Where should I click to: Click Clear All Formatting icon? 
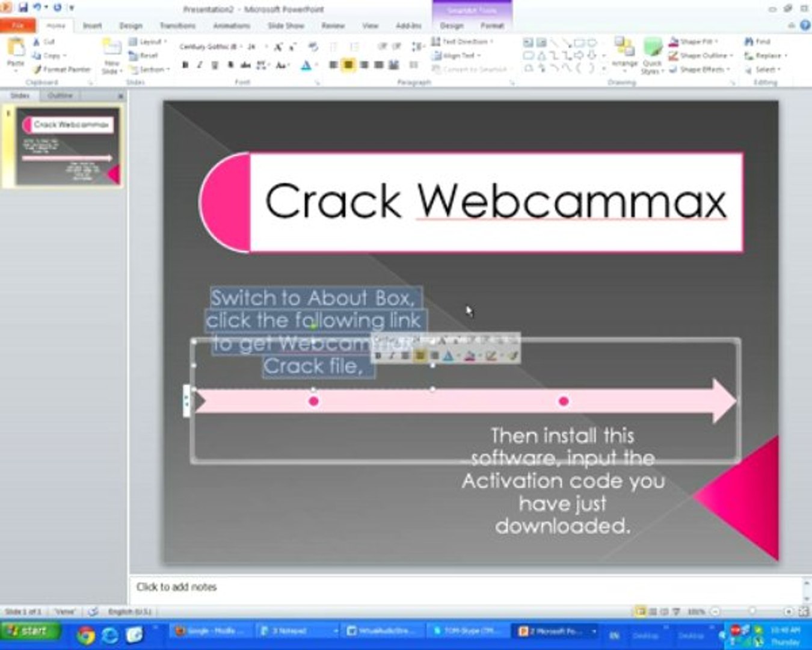pos(313,47)
